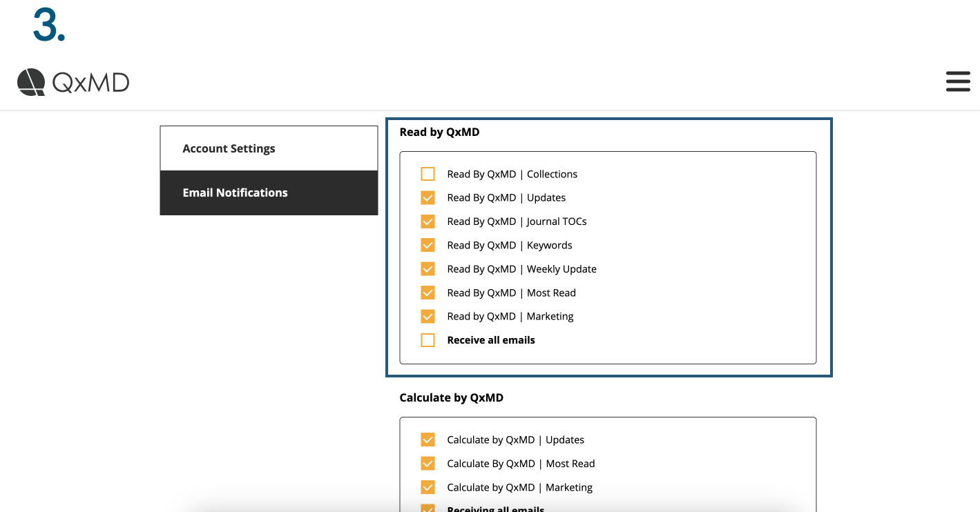Uncheck Read By QxMD Journal TOCs

(x=428, y=221)
